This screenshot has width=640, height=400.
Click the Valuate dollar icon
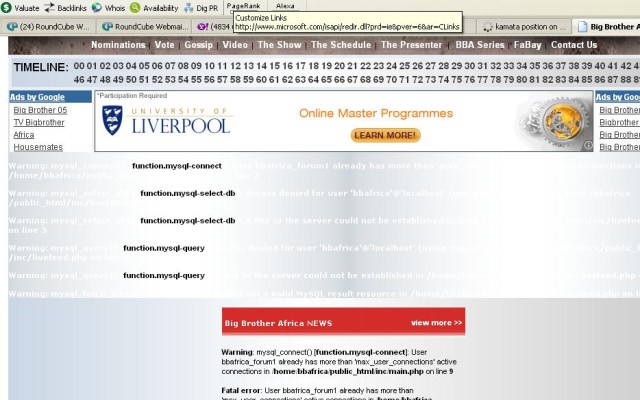pos(6,7)
